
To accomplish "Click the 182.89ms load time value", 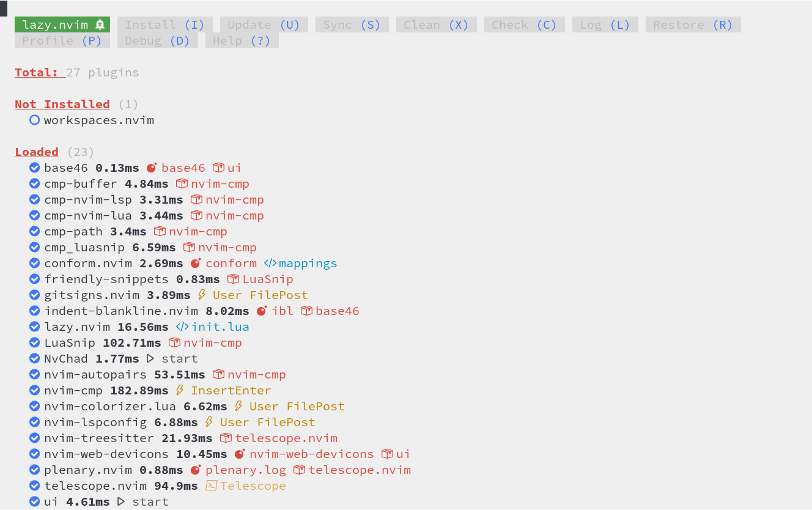I will [139, 390].
